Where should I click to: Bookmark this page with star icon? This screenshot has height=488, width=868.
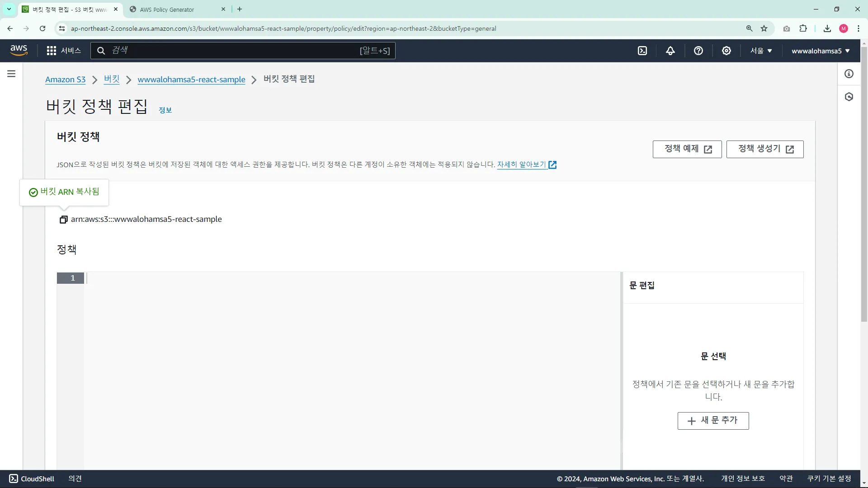coord(764,28)
